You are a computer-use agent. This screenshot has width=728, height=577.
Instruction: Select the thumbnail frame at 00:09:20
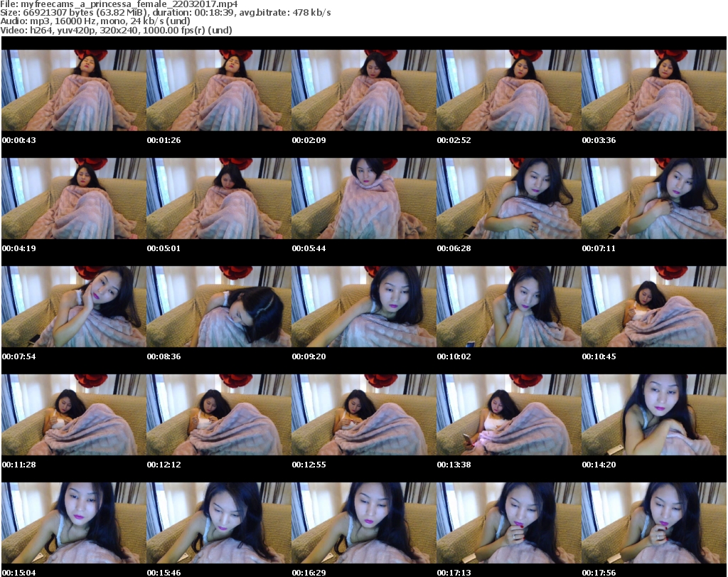click(363, 307)
